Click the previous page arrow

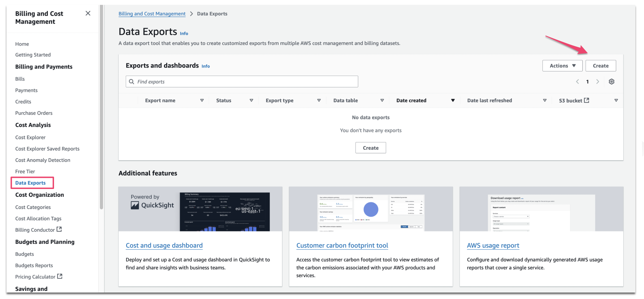point(578,81)
